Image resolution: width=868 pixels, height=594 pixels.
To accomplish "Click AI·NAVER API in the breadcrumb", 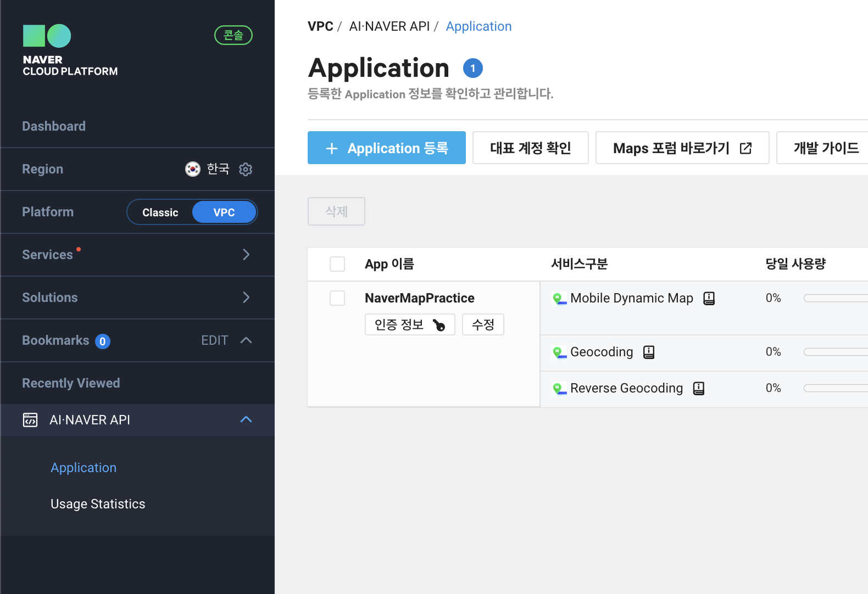I will tap(390, 26).
